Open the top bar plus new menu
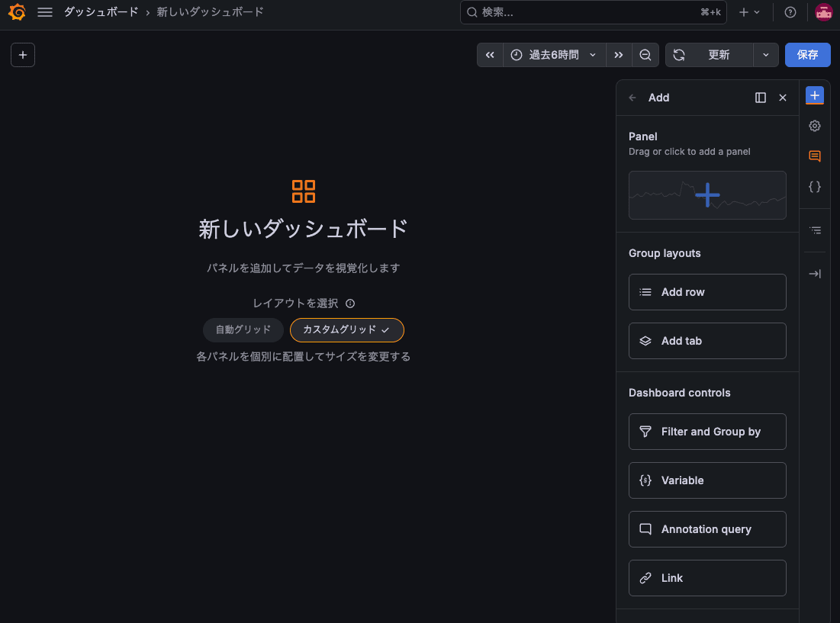The image size is (840, 623). [x=749, y=11]
